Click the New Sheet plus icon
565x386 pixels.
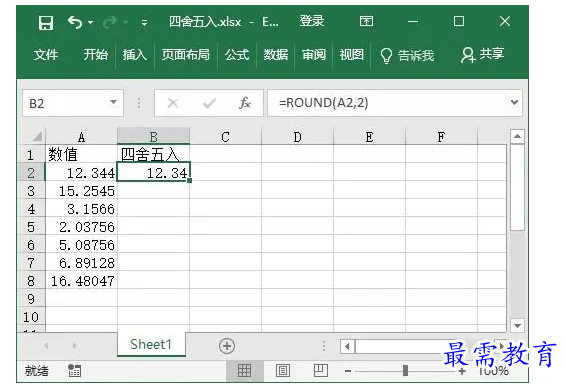[x=227, y=346]
